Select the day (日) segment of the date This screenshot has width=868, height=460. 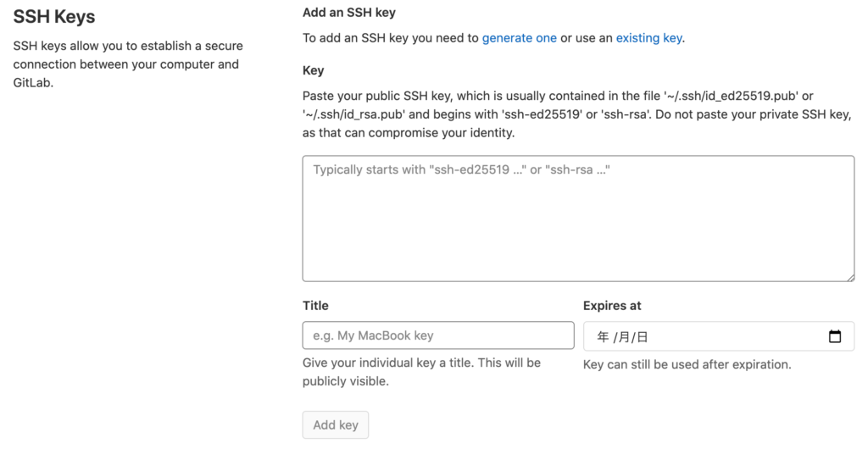[x=643, y=336]
